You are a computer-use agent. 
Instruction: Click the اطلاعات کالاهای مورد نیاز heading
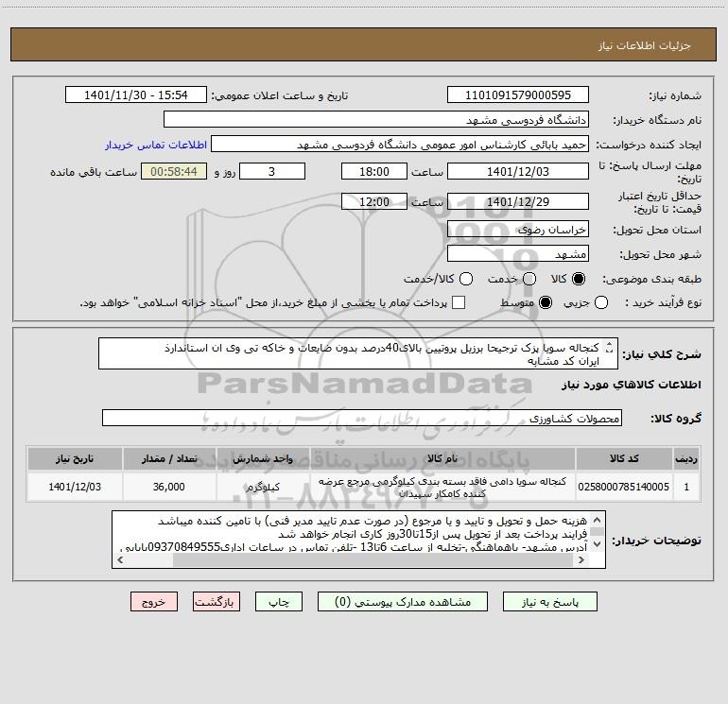pos(631,385)
